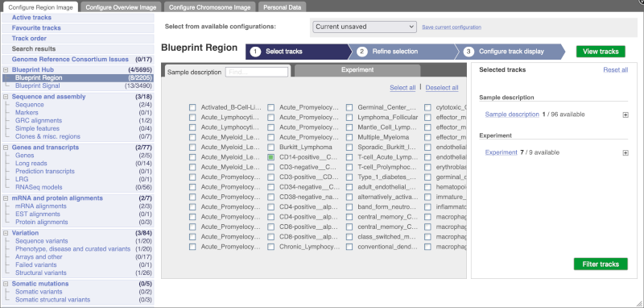Viewport: 644px width, 308px height.
Task: Uncheck the CD14-positive__C... checkbox
Action: (270, 157)
